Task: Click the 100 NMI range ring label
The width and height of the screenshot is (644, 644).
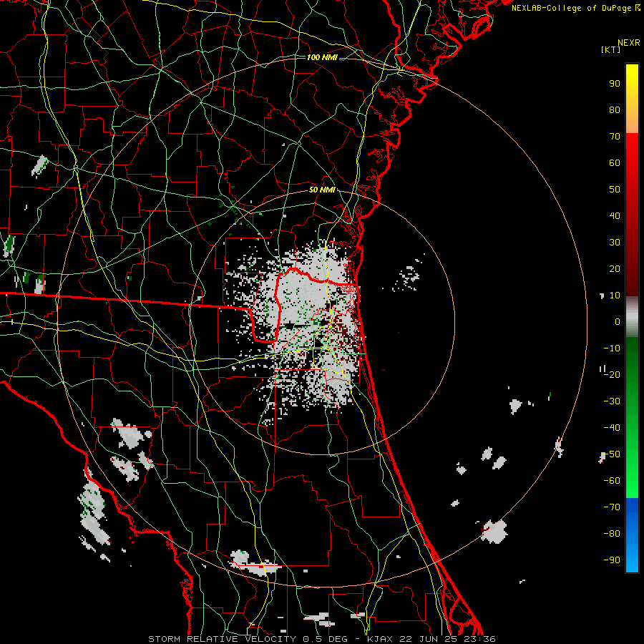Action: [322, 57]
